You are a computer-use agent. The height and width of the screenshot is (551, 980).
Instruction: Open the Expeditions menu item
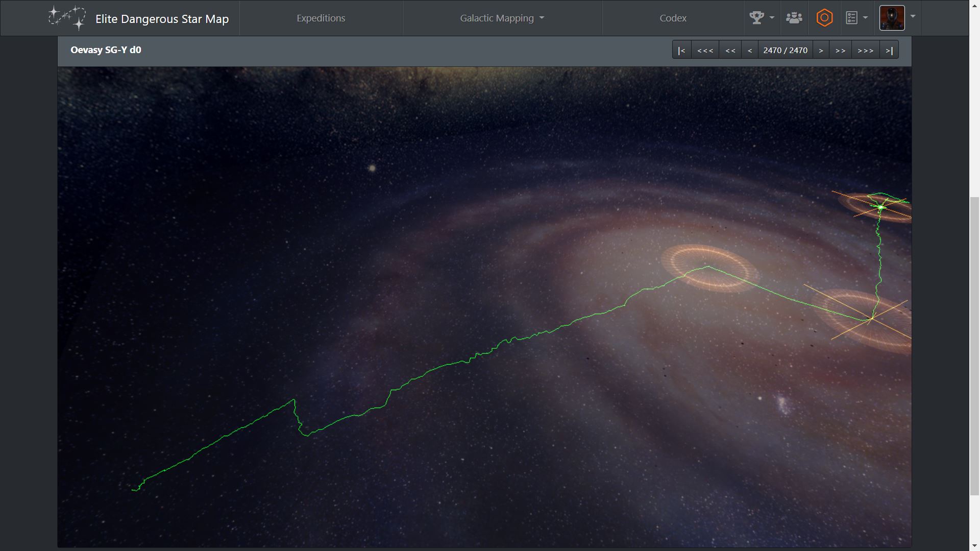pyautogui.click(x=321, y=18)
